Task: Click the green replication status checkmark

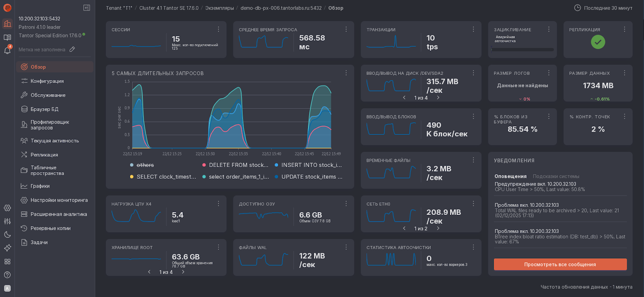Action: (598, 42)
